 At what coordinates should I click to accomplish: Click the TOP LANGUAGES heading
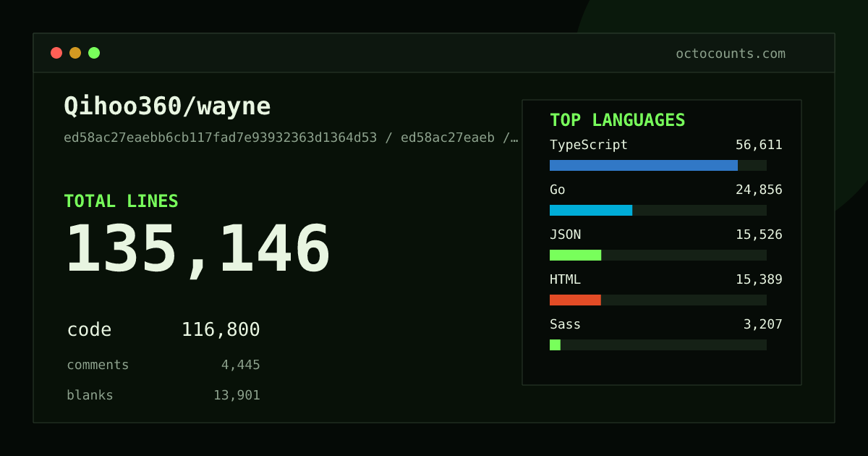(x=617, y=120)
